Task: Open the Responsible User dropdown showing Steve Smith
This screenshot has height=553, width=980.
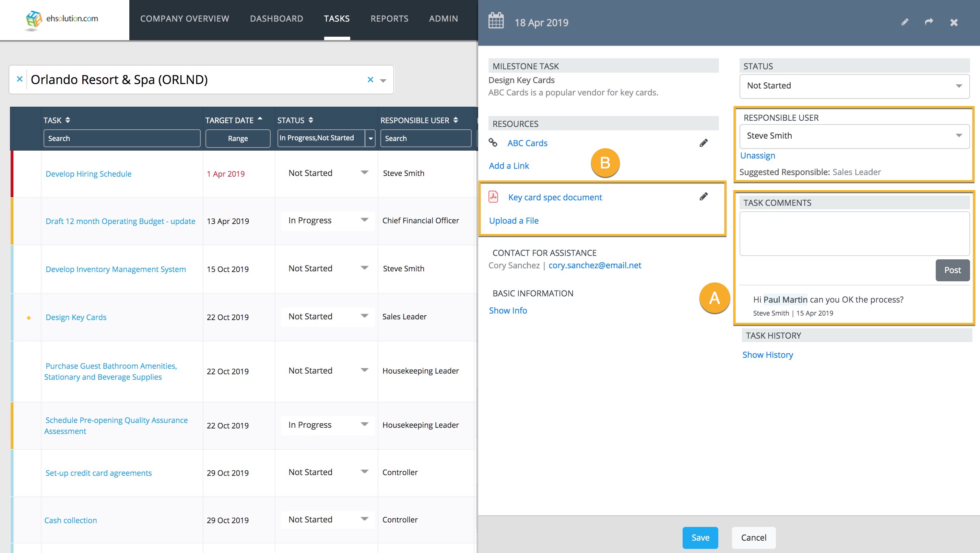Action: [854, 136]
